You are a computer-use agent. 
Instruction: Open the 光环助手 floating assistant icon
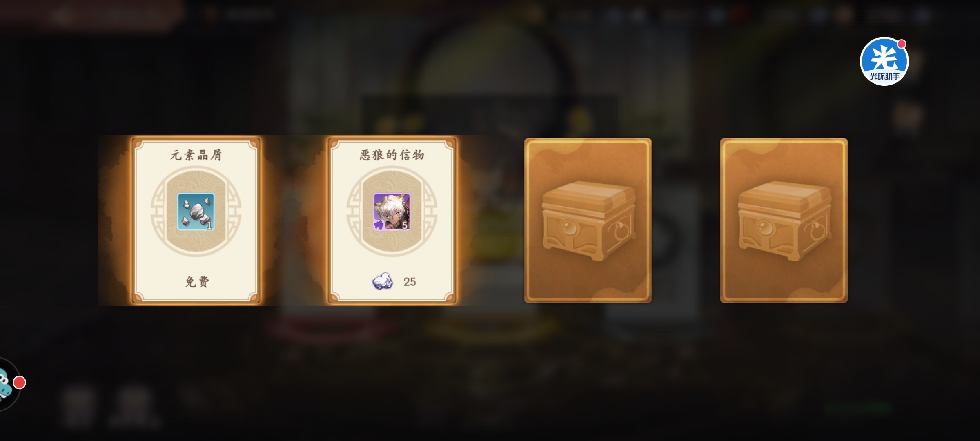[x=884, y=61]
